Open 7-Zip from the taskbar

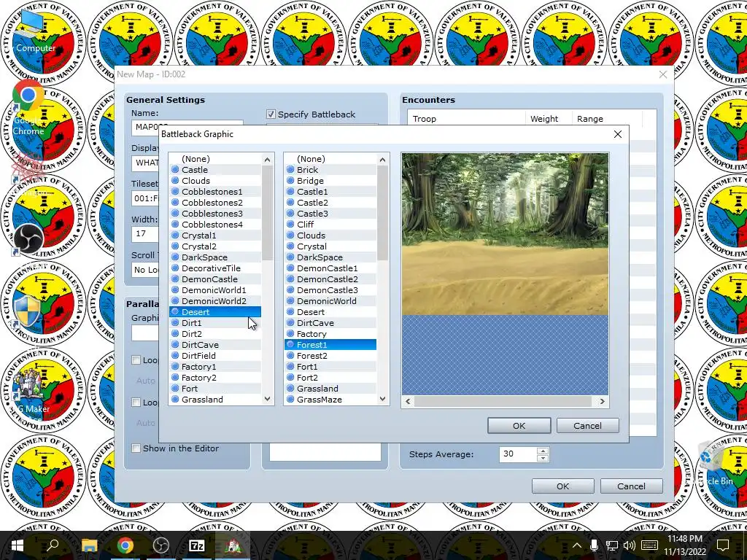click(197, 545)
